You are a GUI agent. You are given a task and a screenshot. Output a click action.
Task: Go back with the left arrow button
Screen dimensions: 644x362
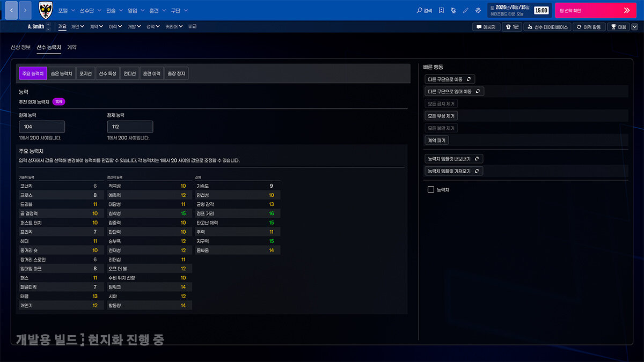pos(11,10)
